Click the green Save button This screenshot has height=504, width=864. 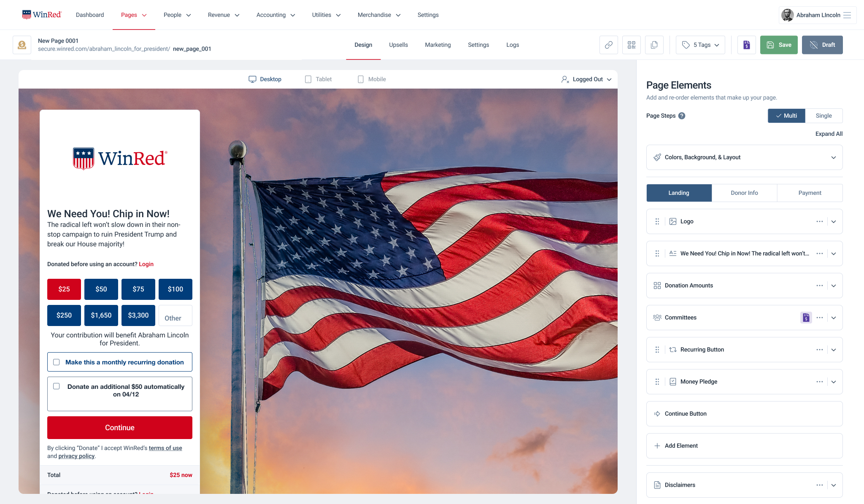tap(779, 45)
